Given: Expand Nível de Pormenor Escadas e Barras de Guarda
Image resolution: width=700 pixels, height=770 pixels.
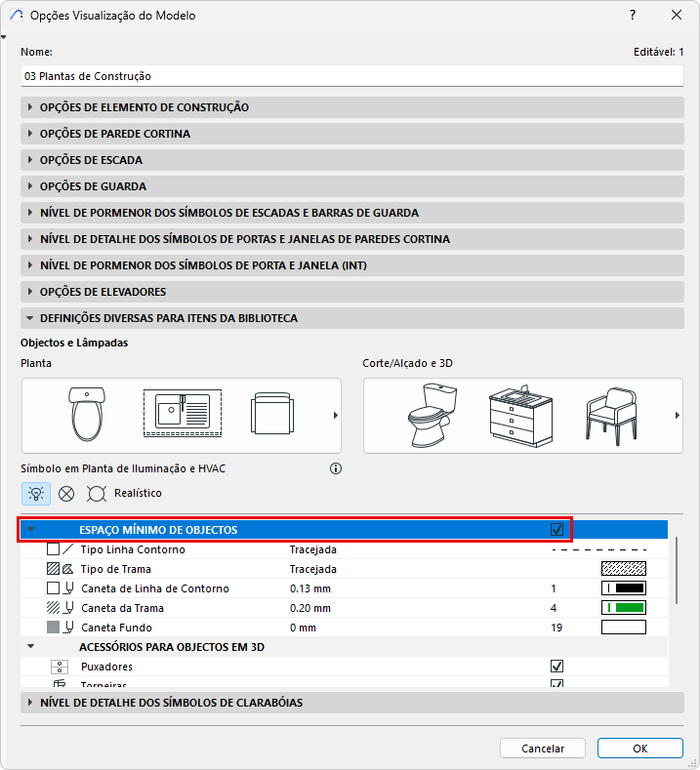Looking at the screenshot, I should 352,213.
